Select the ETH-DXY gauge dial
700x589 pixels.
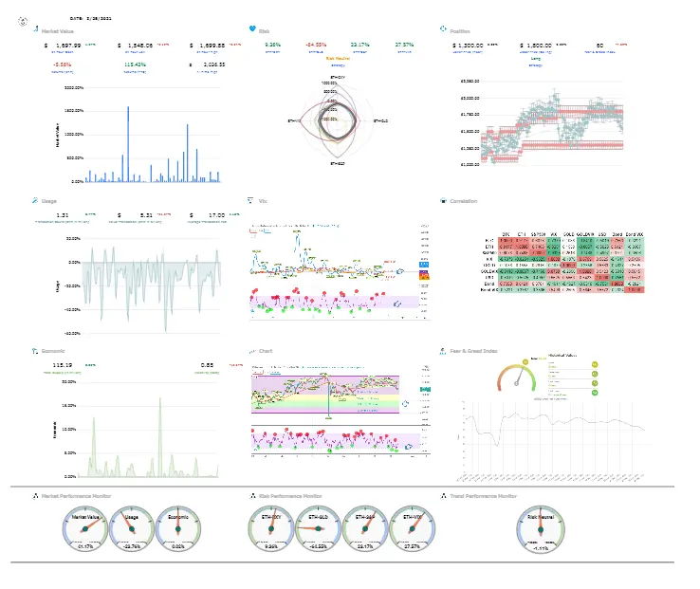[x=271, y=529]
